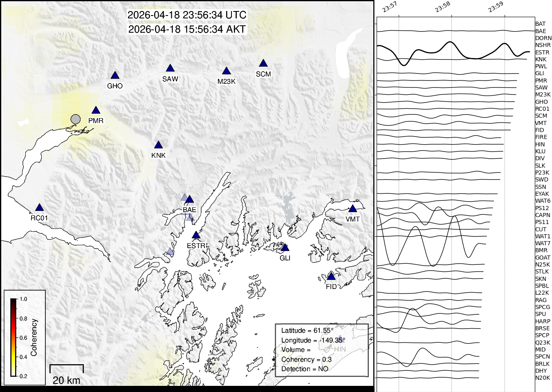The height and width of the screenshot is (392, 552).
Task: Click N25K in the waveform station list
Action: [x=543, y=265]
